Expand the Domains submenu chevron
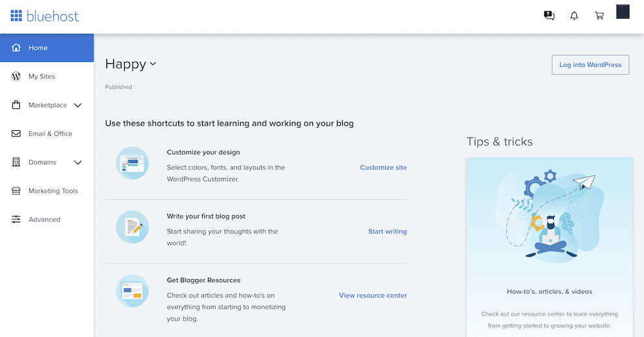Image resolution: width=644 pixels, height=337 pixels. pos(78,162)
